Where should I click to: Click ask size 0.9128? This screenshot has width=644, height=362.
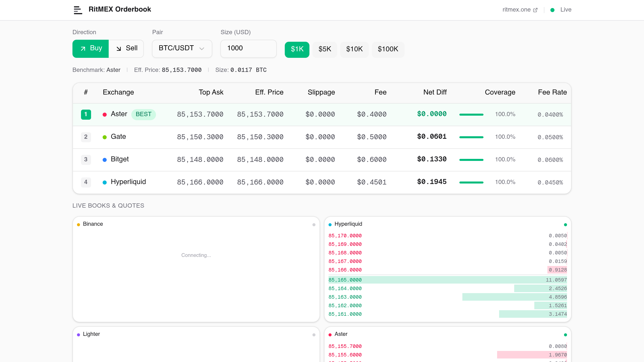click(558, 270)
